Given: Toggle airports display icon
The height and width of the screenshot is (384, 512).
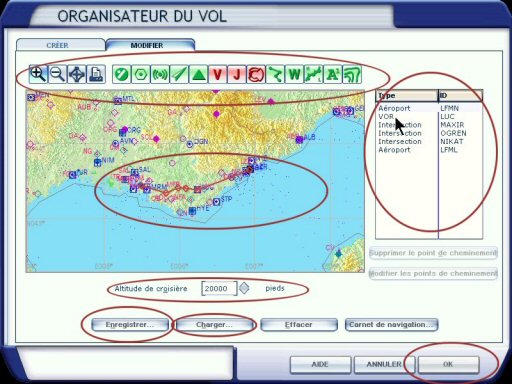Looking at the screenshot, I should pos(122,74).
